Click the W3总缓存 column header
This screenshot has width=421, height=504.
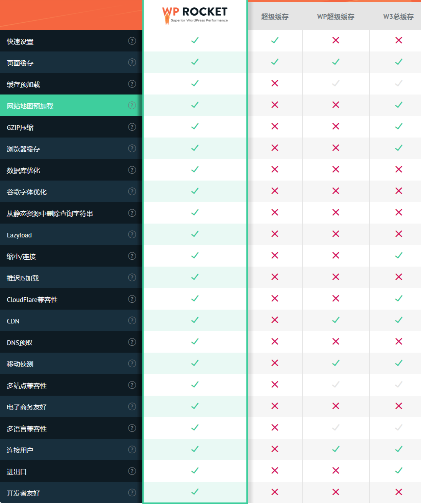coord(398,17)
